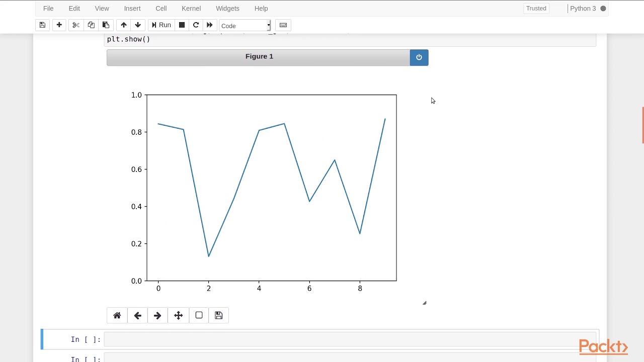Cut selected cells with scissors icon
This screenshot has height=362, width=644.
76,25
